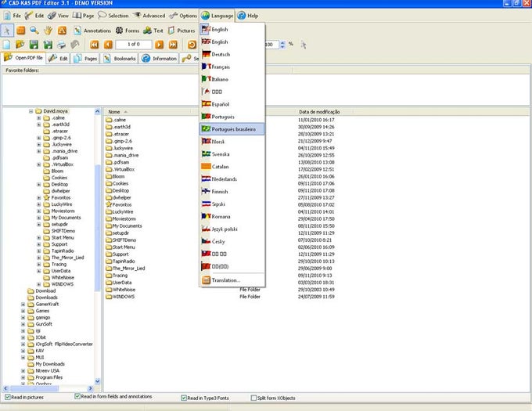Expand the Desktop tree folder
This screenshot has height=411, width=532.
click(38, 184)
